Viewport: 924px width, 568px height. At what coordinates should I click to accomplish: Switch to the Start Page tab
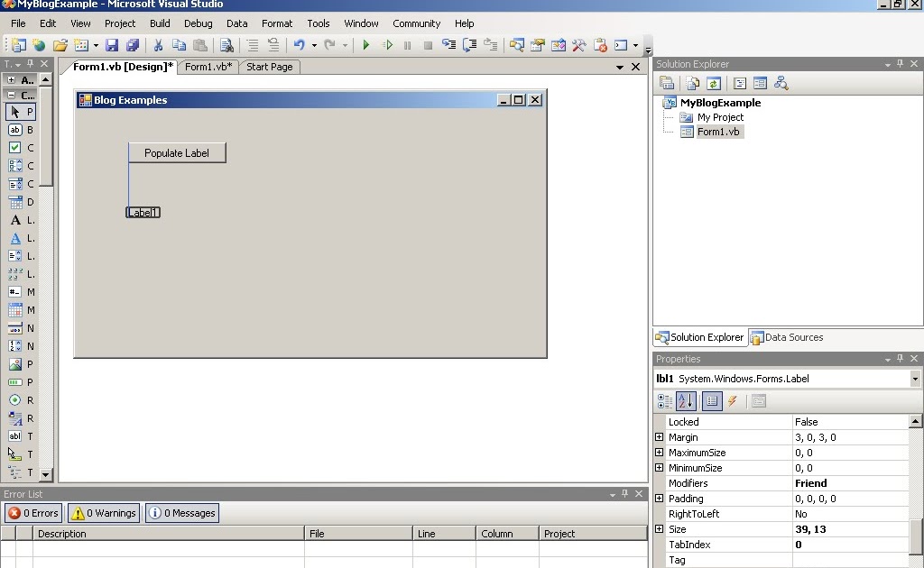click(x=269, y=67)
